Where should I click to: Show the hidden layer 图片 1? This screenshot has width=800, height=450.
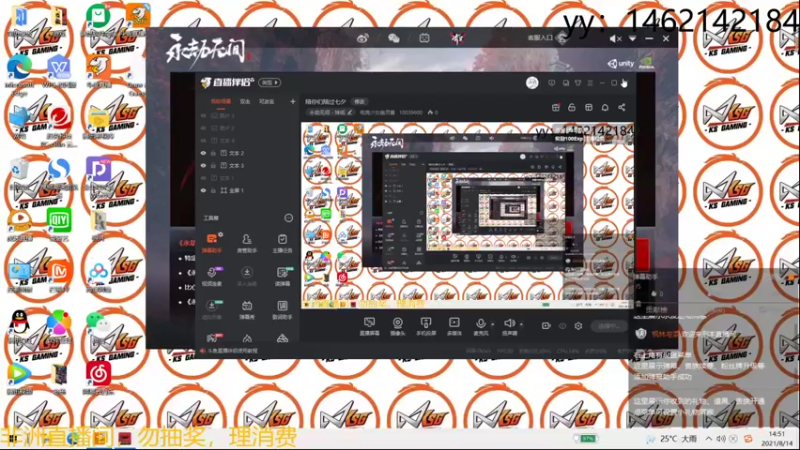204,116
